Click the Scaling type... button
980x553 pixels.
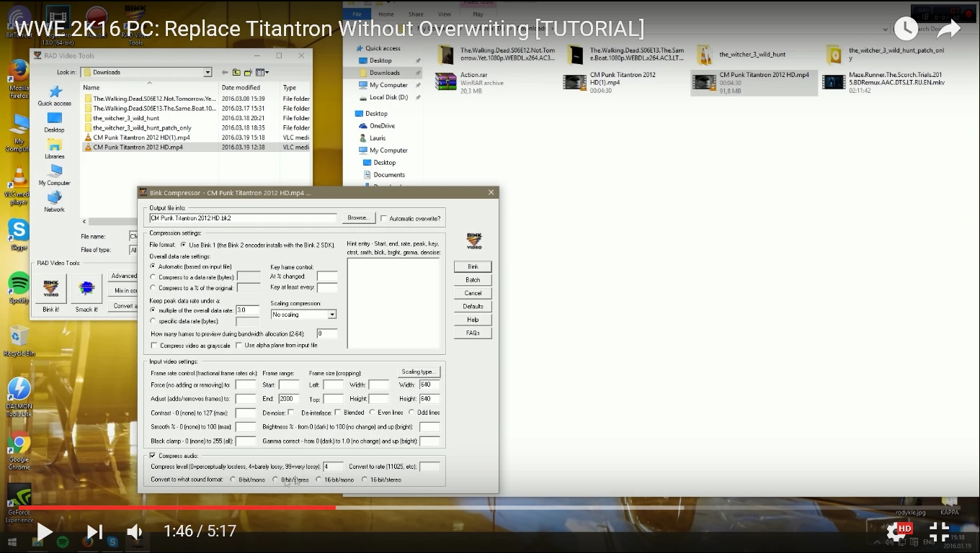418,372
